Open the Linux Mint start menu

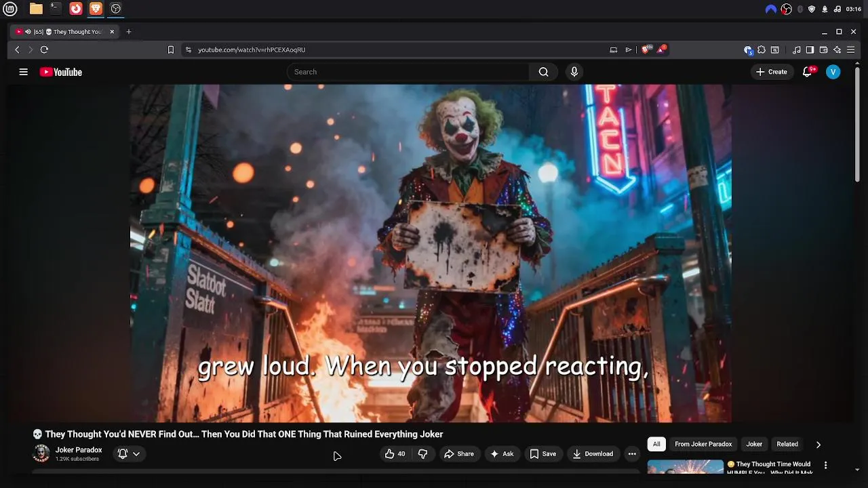click(11, 9)
